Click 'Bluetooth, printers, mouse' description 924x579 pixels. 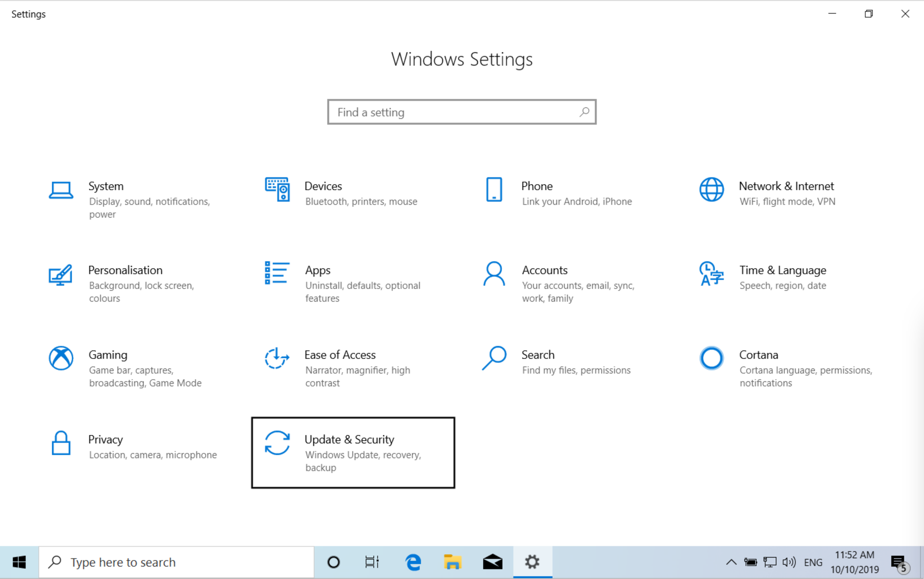tap(361, 201)
